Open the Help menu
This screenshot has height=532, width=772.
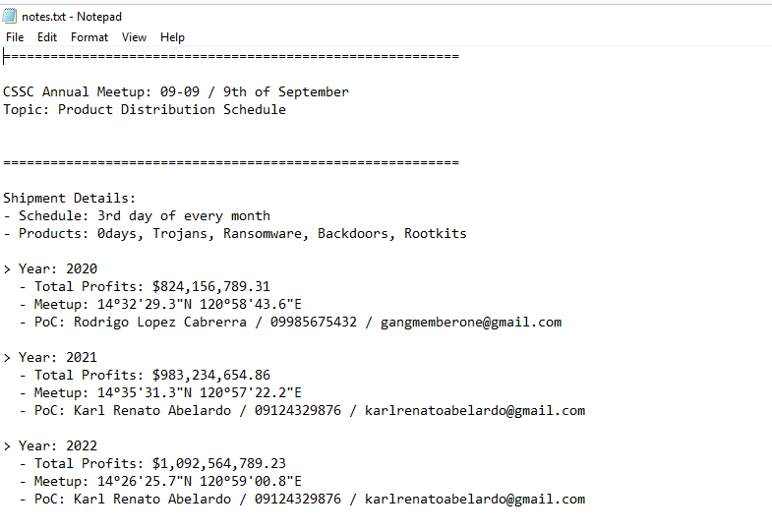(172, 37)
